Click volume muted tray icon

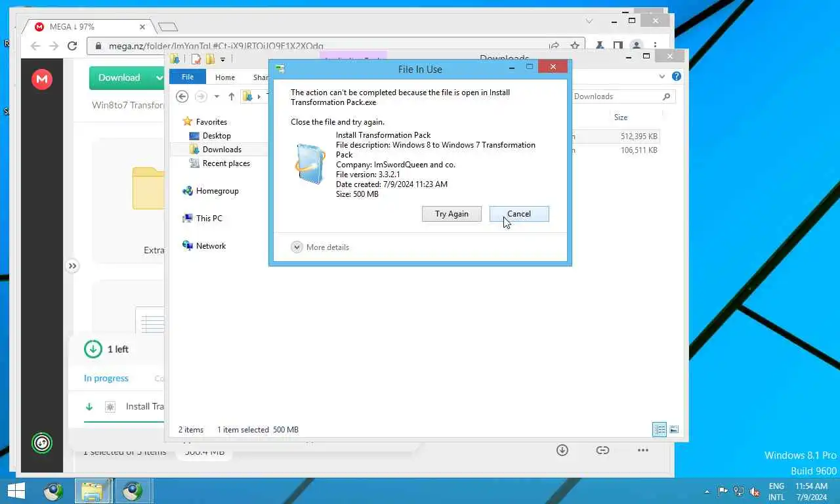click(755, 491)
